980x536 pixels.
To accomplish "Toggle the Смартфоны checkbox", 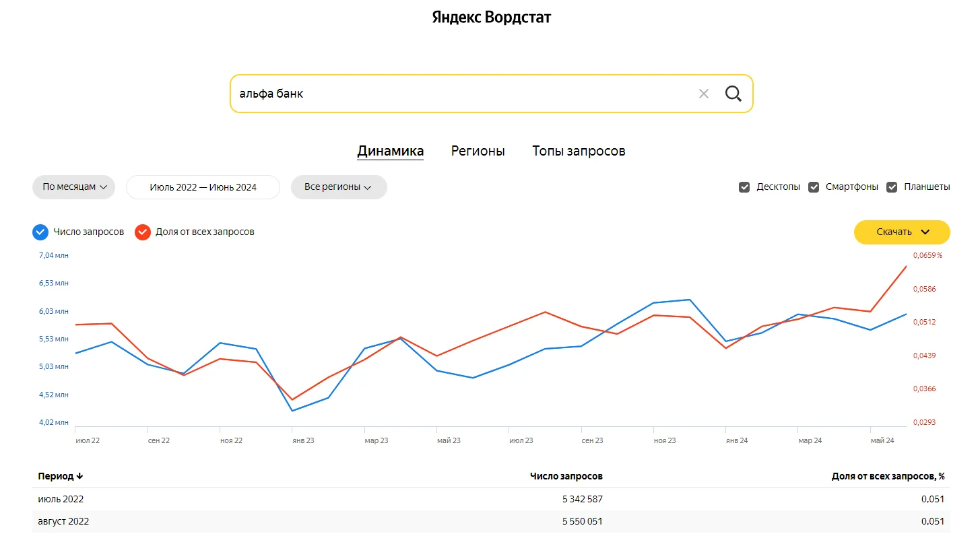I will tap(814, 187).
